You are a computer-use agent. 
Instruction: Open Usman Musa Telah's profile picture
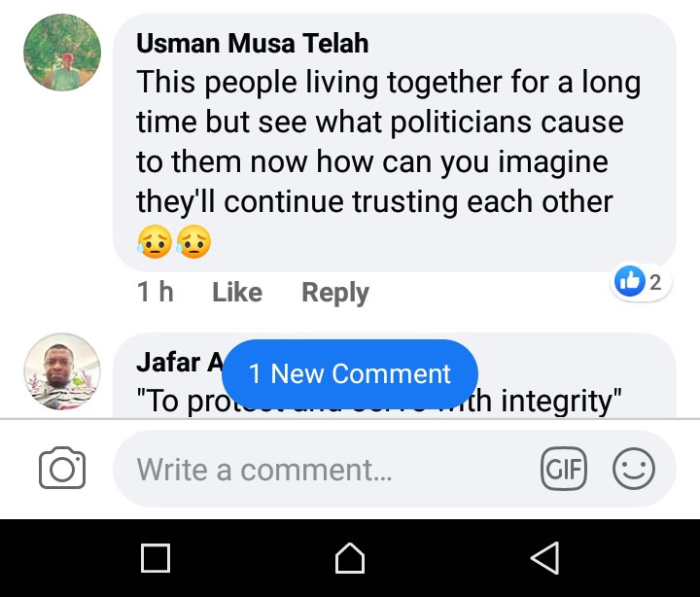coord(62,53)
